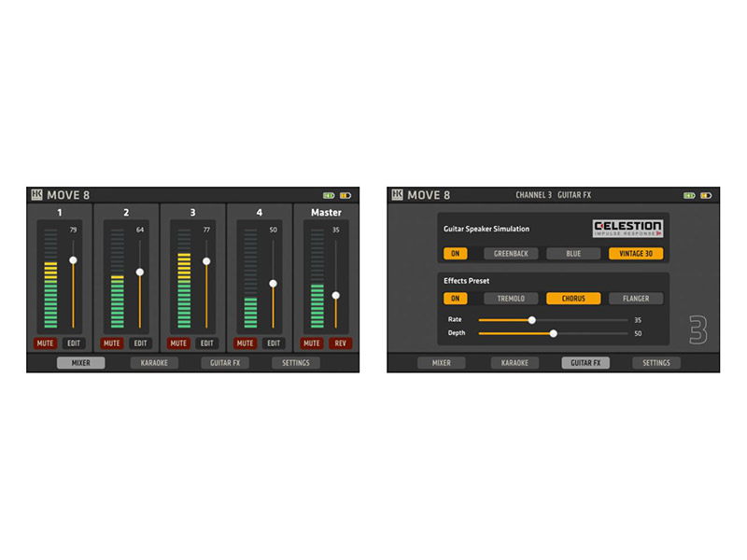Mute channel 4
The image size is (747, 560).
pos(246,343)
